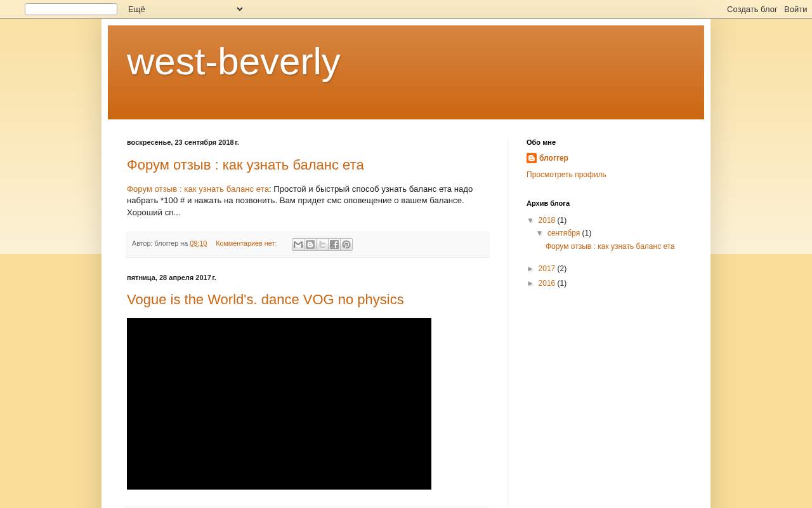Select the Архив блога heading
812x508 pixels.
[548, 203]
